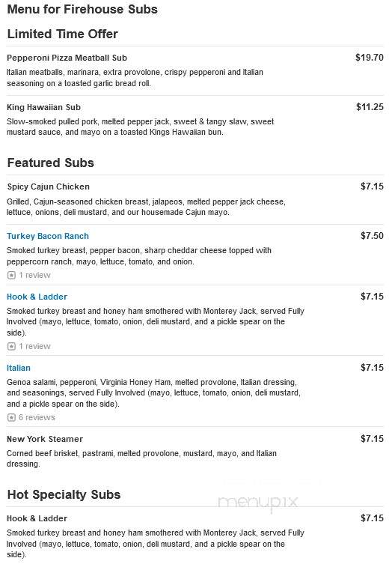Click the star icon beside 6 reviews

click(x=11, y=418)
